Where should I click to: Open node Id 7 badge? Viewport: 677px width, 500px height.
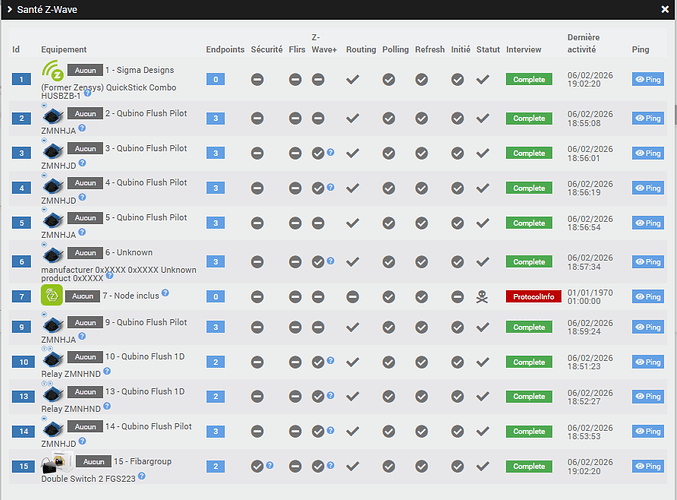[x=21, y=297]
